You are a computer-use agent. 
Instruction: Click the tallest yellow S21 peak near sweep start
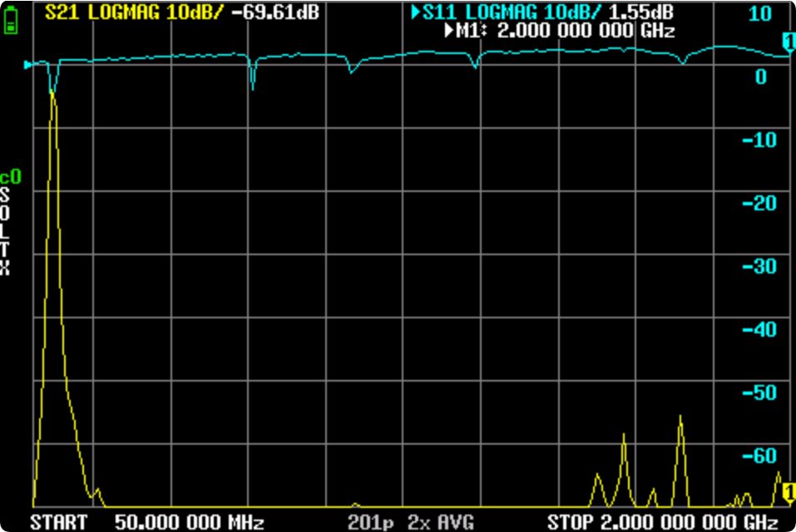(x=53, y=93)
